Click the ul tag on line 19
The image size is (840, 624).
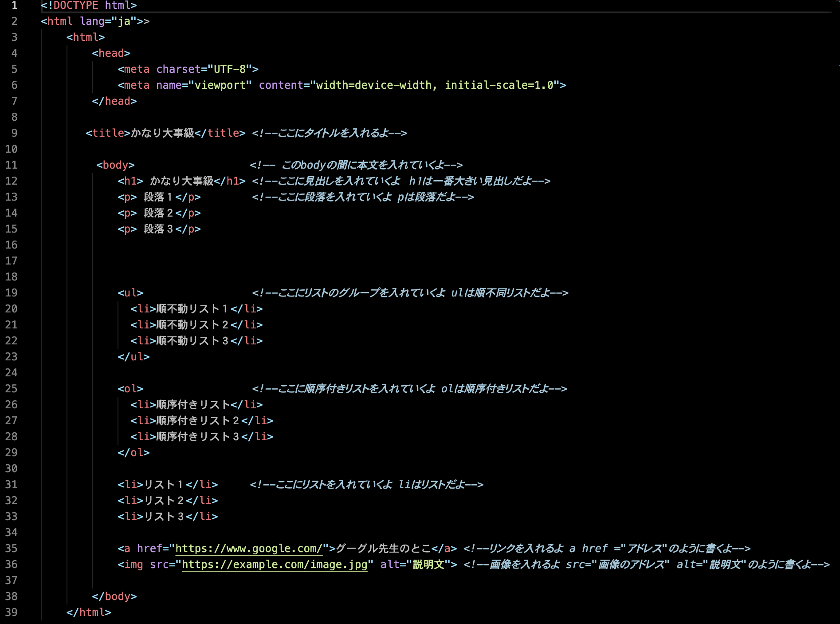click(130, 293)
